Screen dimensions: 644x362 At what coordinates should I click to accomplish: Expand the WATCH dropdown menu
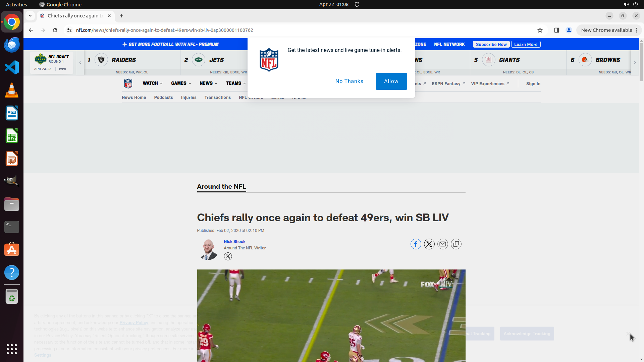point(153,83)
